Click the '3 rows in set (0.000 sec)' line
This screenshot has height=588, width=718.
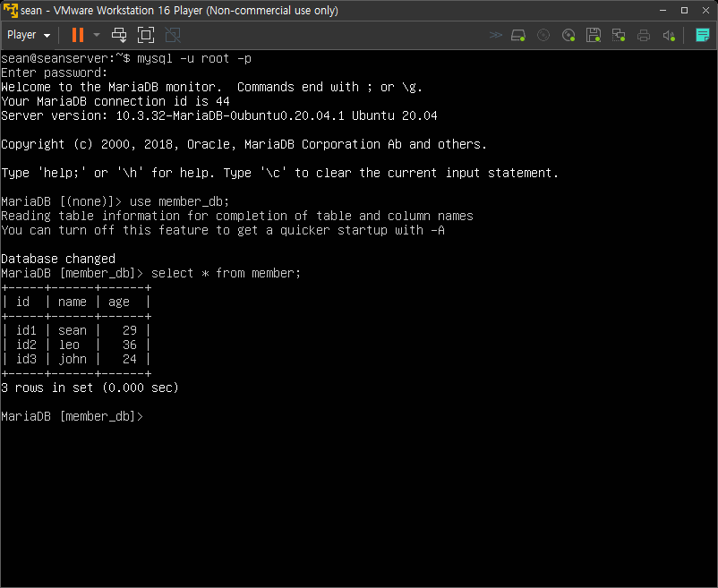click(x=90, y=388)
